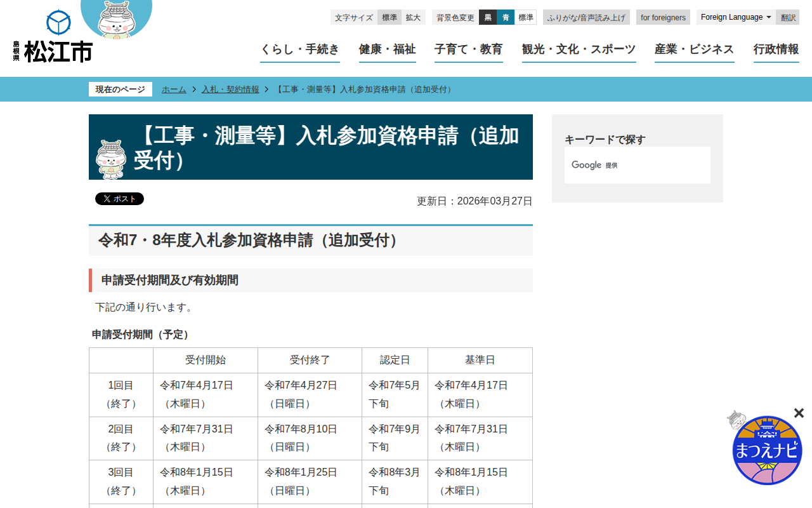Open the 松江市 logo home link
The height and width of the screenshot is (508, 812).
point(53,37)
